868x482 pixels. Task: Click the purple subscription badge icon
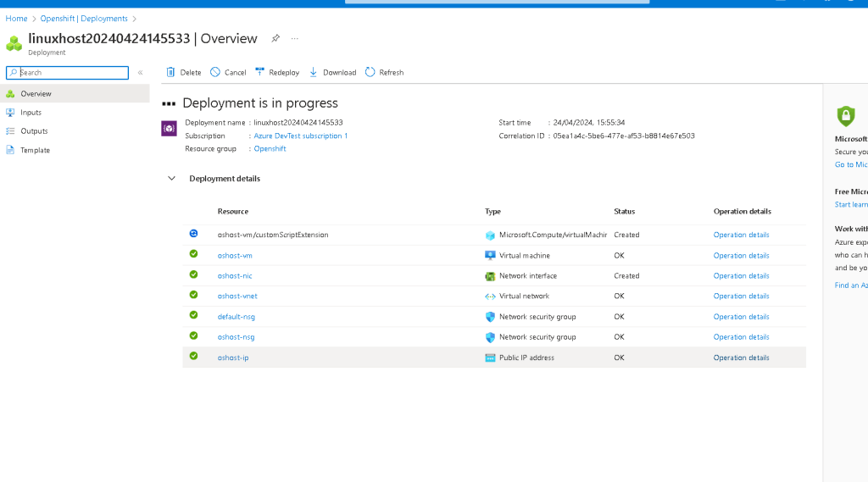click(169, 129)
